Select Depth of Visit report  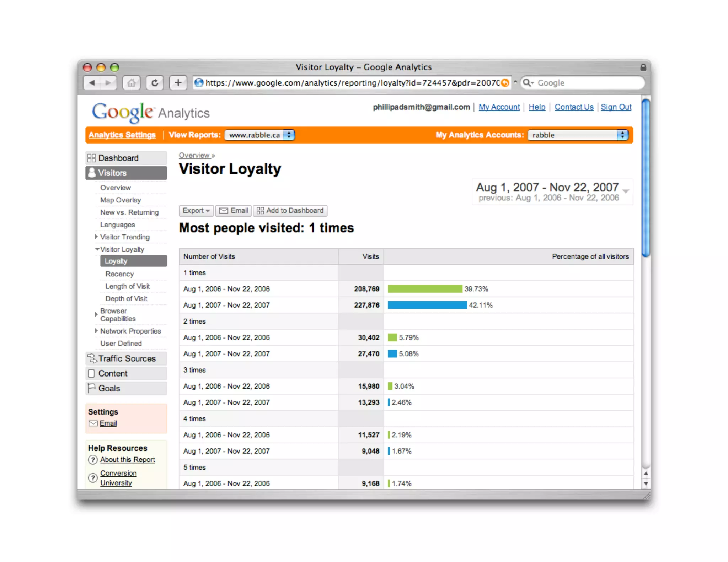(126, 299)
